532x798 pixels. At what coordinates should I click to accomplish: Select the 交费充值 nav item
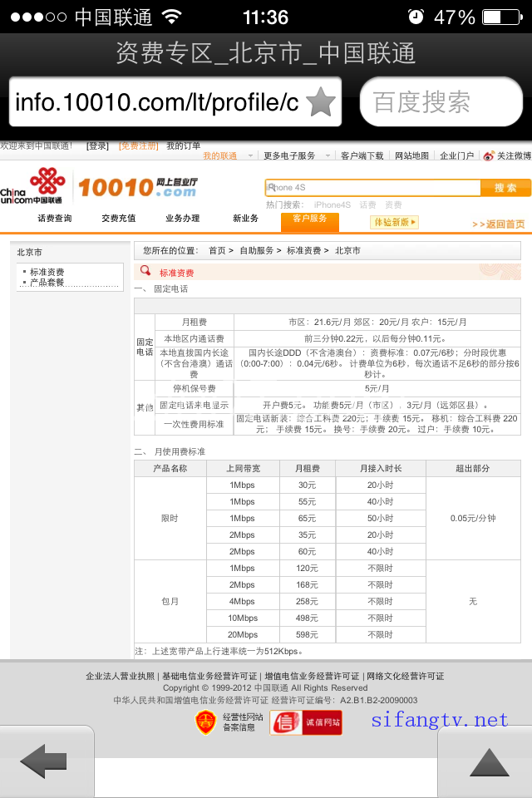click(119, 219)
